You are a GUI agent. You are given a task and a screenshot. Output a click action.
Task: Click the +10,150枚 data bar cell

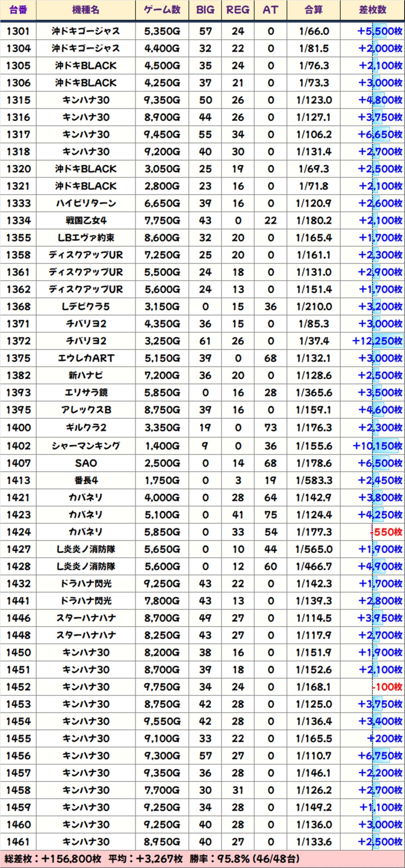pyautogui.click(x=377, y=446)
